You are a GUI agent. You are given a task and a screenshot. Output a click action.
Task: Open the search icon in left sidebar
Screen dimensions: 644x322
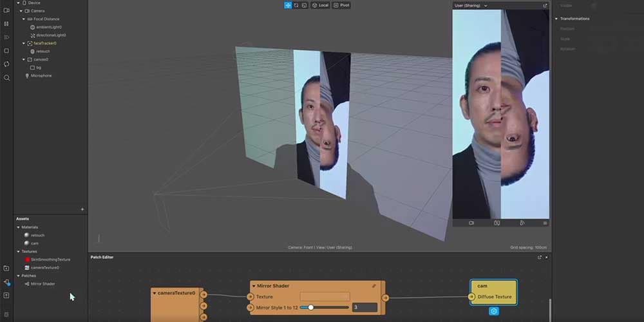click(x=6, y=78)
